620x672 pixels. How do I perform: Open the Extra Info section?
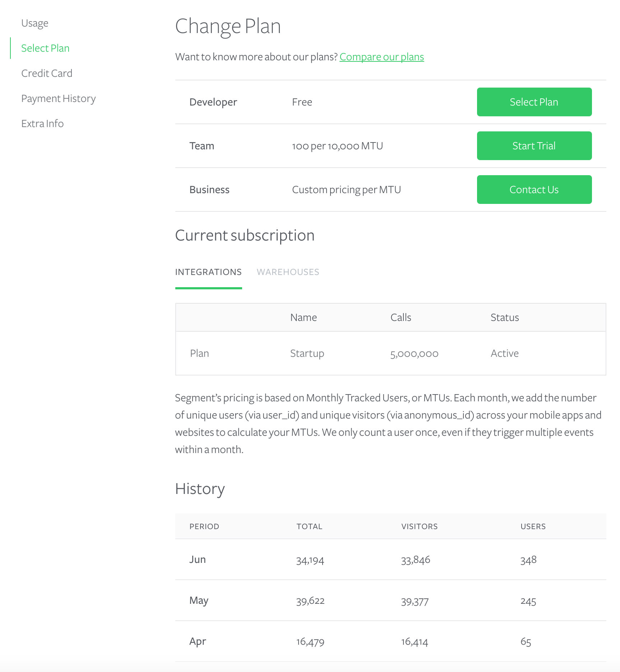click(42, 123)
